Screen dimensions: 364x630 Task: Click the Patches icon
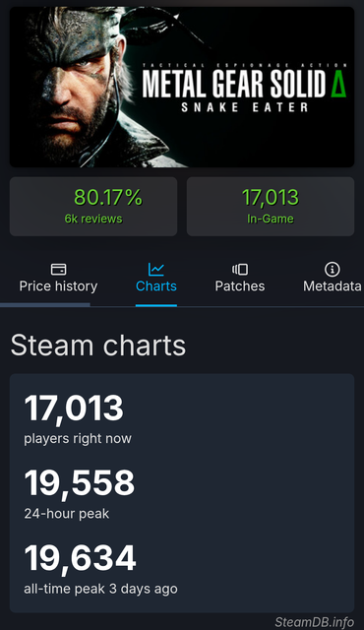click(240, 269)
